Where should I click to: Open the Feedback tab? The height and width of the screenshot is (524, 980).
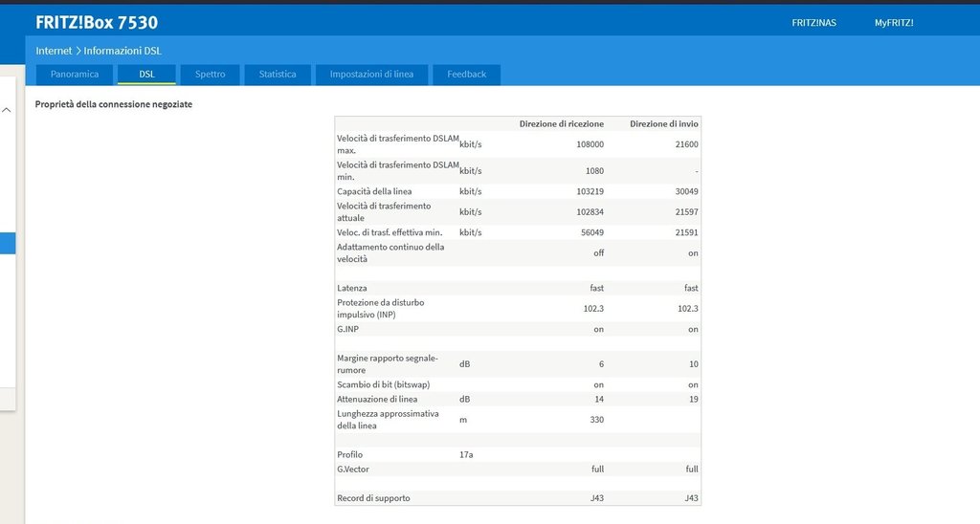coord(466,75)
